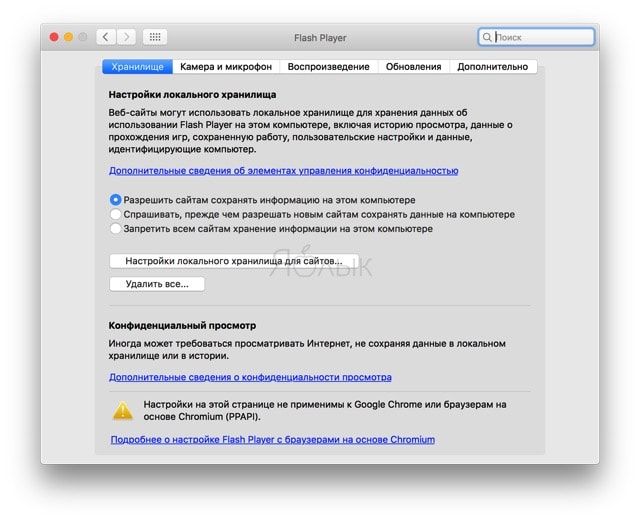This screenshot has width=640, height=522.
Task: Select 'Спрашивать, прежде чем разрешать' radio option
Action: coord(116,214)
